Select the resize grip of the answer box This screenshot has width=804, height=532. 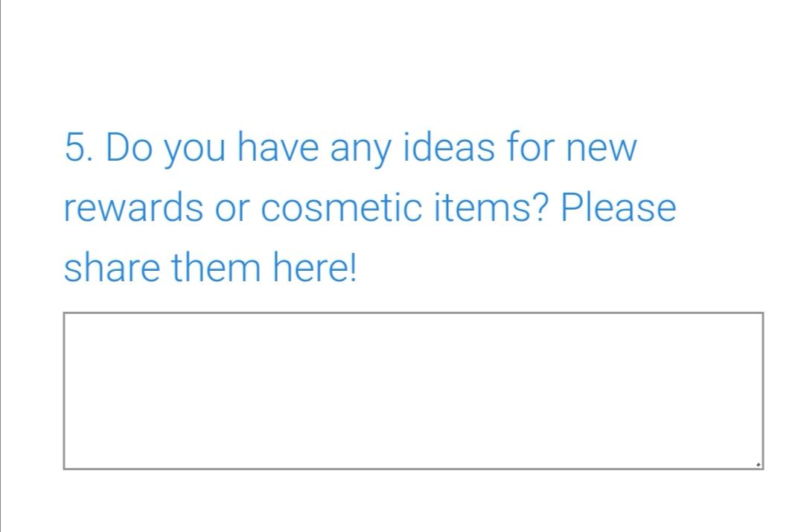point(759,465)
